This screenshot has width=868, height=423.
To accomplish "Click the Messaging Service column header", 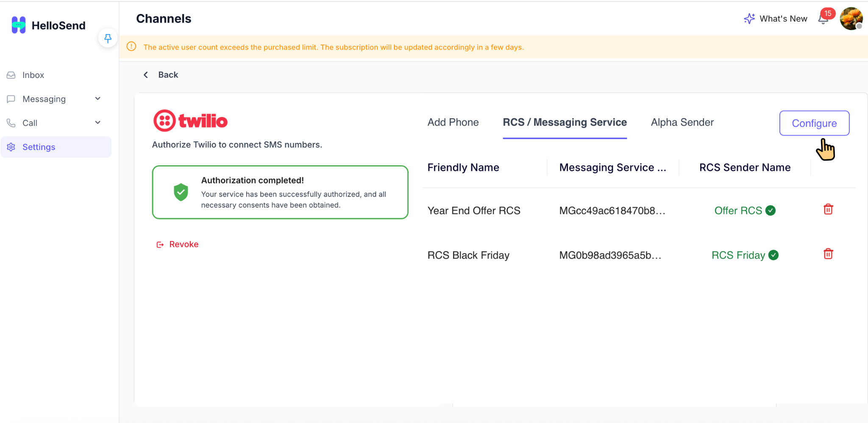I will [612, 167].
